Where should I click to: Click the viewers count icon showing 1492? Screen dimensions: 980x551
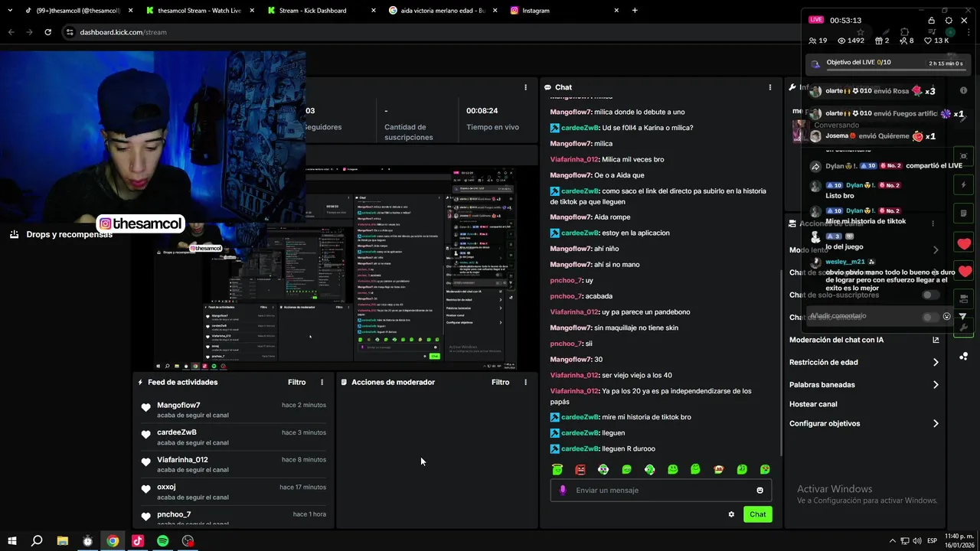[x=842, y=41]
